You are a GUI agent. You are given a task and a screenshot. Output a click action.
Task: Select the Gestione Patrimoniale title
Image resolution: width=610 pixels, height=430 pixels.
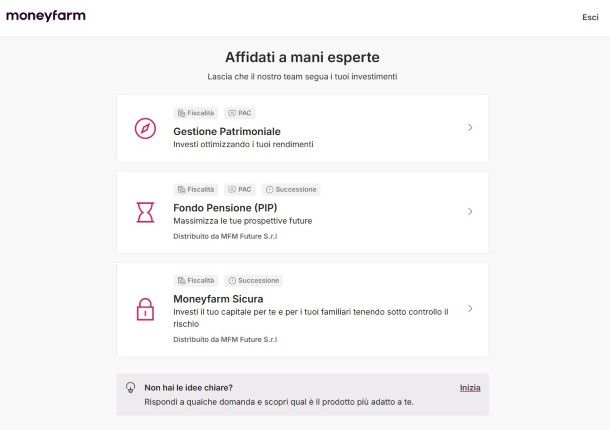pos(227,131)
